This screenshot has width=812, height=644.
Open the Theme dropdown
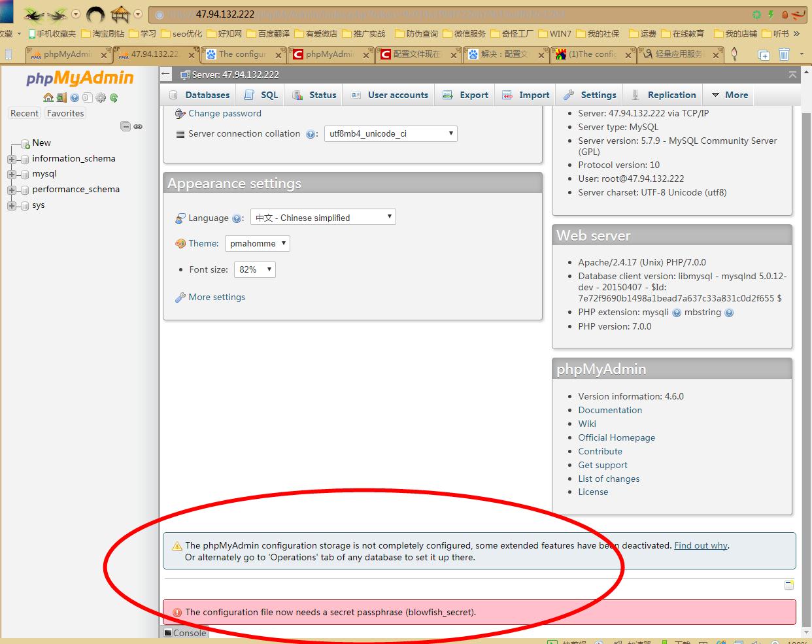coord(258,244)
